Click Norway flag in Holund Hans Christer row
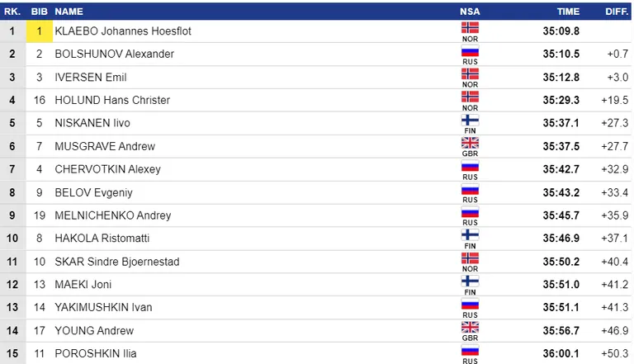The width and height of the screenshot is (634, 364). click(470, 97)
